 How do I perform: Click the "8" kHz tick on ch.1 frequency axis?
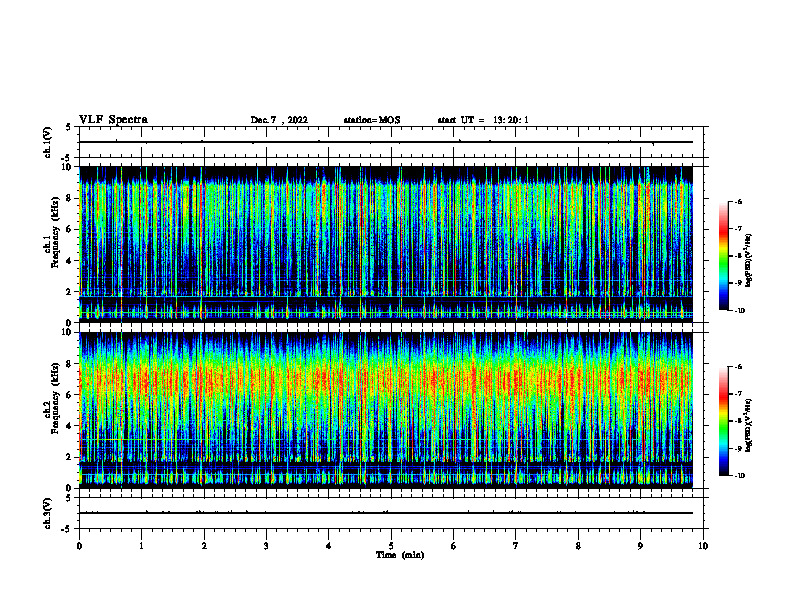(70, 198)
